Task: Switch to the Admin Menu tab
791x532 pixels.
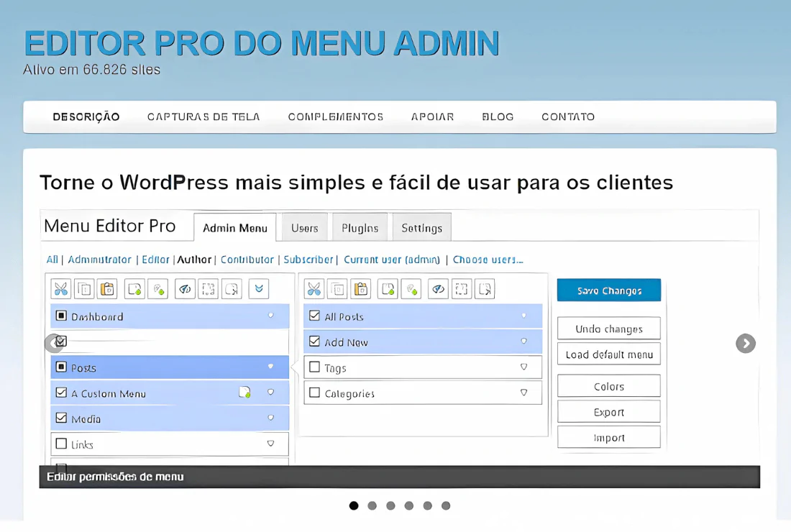Action: [x=235, y=227]
